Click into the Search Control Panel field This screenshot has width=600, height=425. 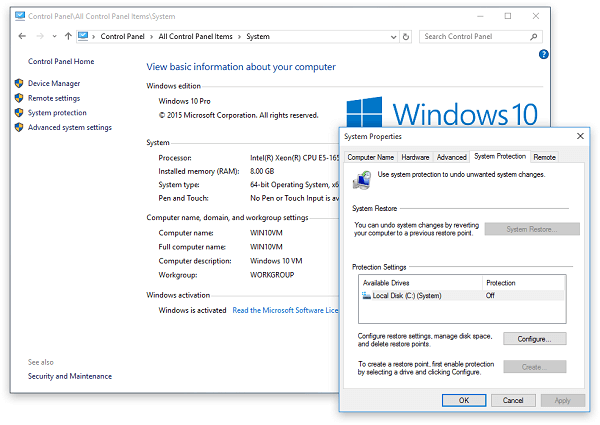[x=472, y=36]
